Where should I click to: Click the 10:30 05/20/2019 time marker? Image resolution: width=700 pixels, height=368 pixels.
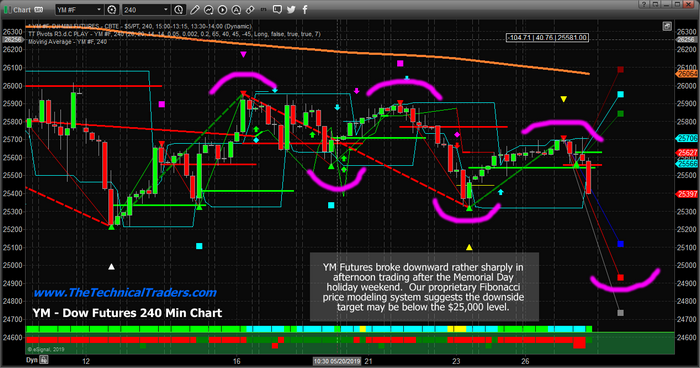coord(337,361)
